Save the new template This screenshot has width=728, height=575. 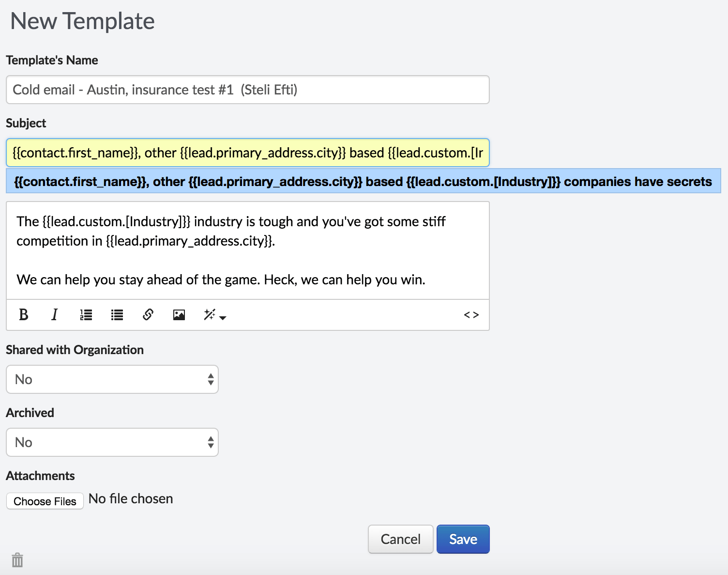[x=463, y=539]
